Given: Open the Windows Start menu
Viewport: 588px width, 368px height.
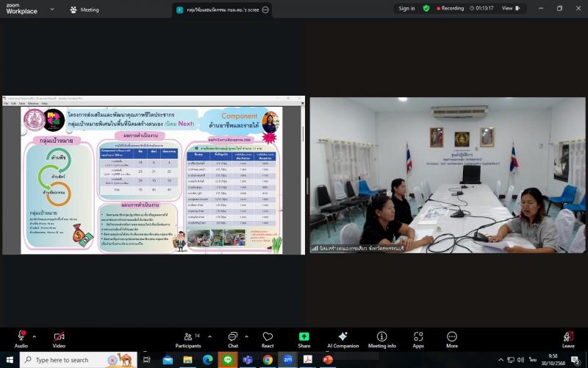Looking at the screenshot, I should 10,360.
